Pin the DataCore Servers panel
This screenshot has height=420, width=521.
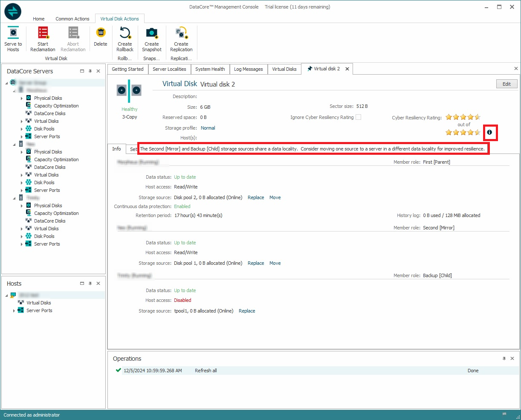point(90,71)
